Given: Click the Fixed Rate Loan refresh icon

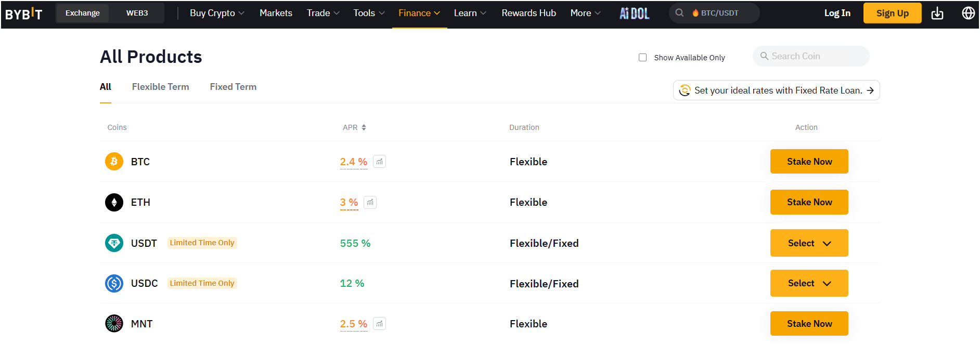Looking at the screenshot, I should tap(685, 90).
